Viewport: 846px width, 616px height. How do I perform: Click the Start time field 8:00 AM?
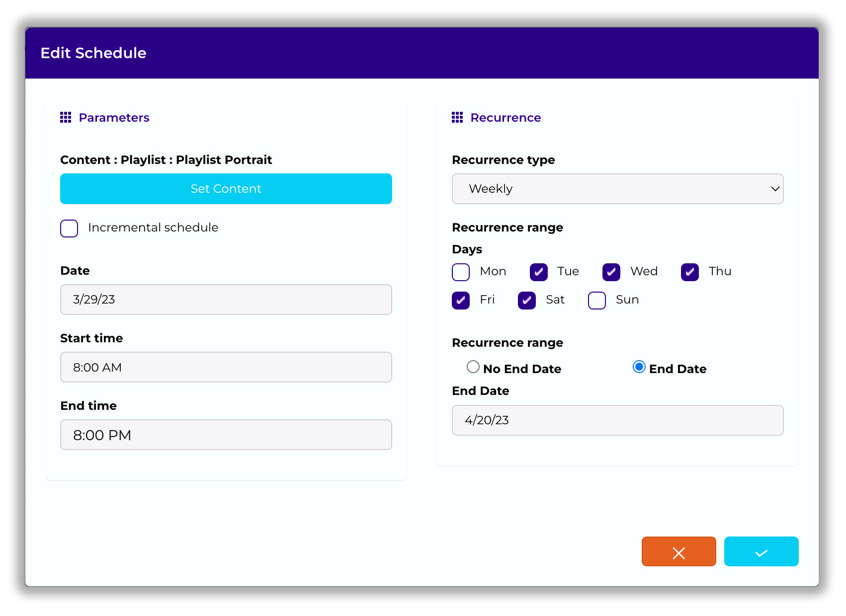226,367
